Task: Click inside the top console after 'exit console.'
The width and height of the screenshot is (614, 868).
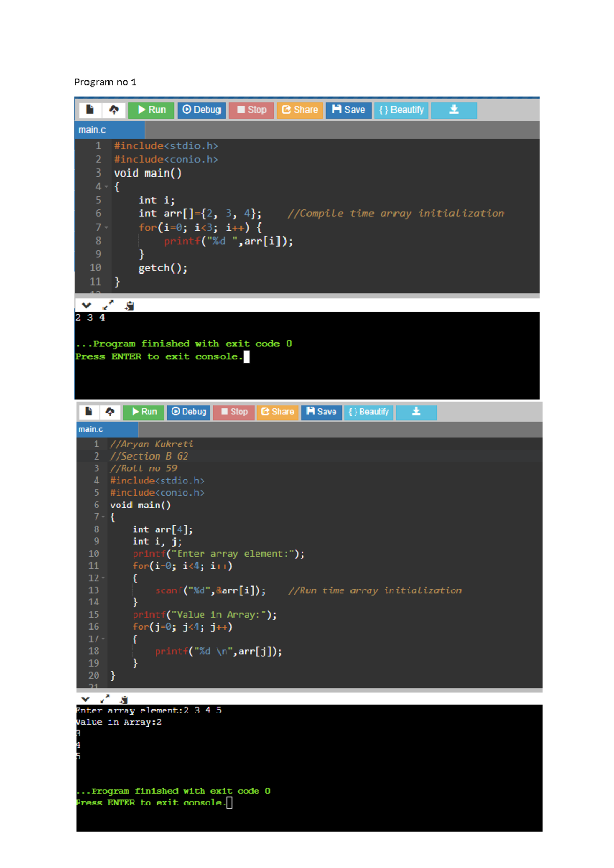Action: click(x=247, y=357)
